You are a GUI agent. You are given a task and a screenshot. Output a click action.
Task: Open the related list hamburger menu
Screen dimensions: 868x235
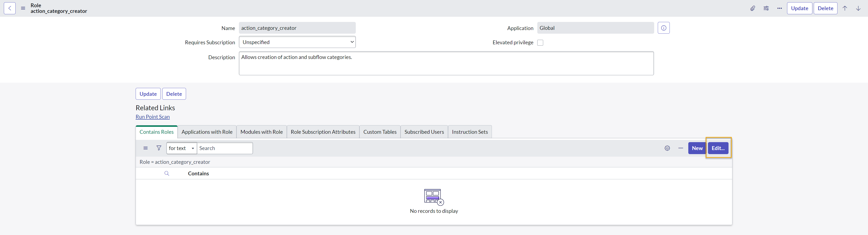(146, 148)
